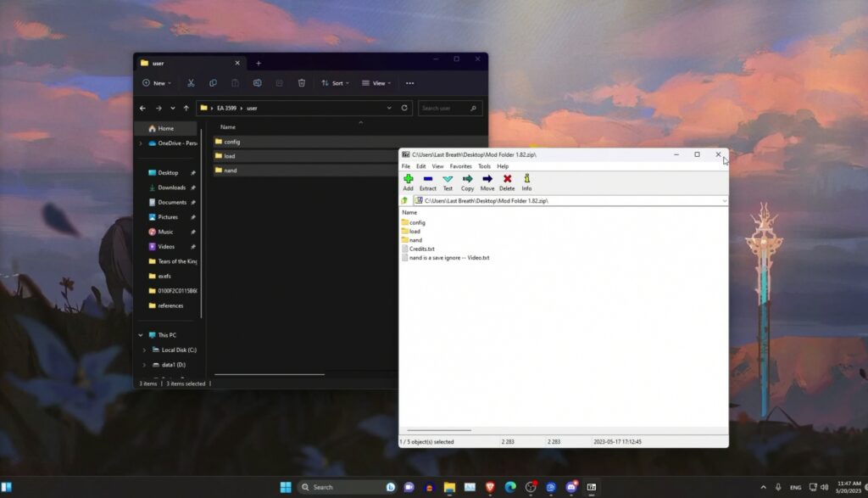Run the Test archive tool

click(x=448, y=182)
